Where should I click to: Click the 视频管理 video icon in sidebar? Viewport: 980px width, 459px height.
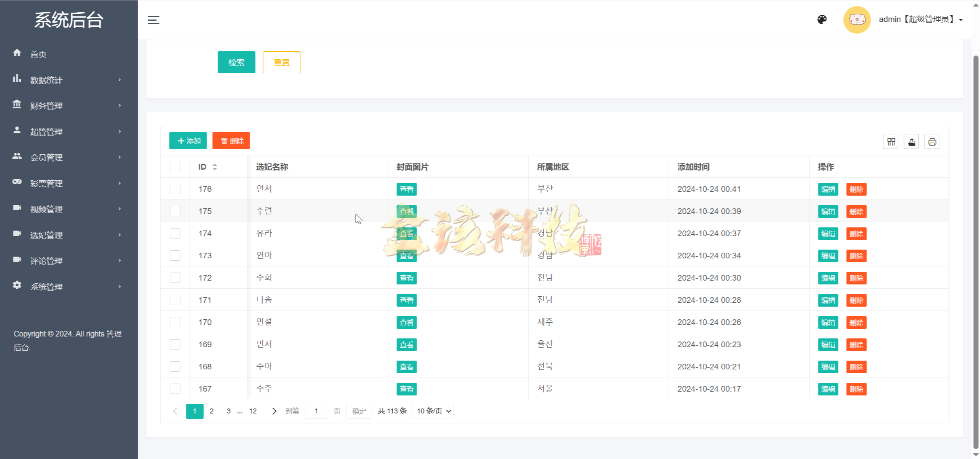[x=17, y=209]
